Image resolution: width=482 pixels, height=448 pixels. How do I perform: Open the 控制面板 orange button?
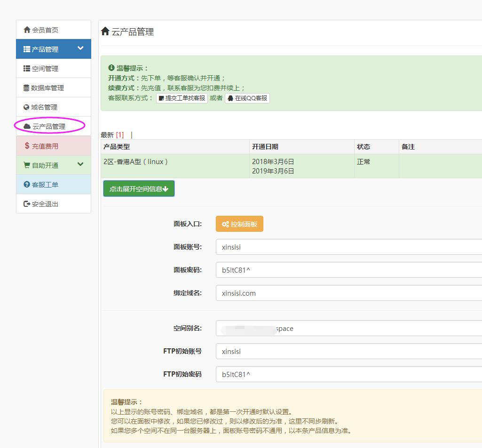239,224
